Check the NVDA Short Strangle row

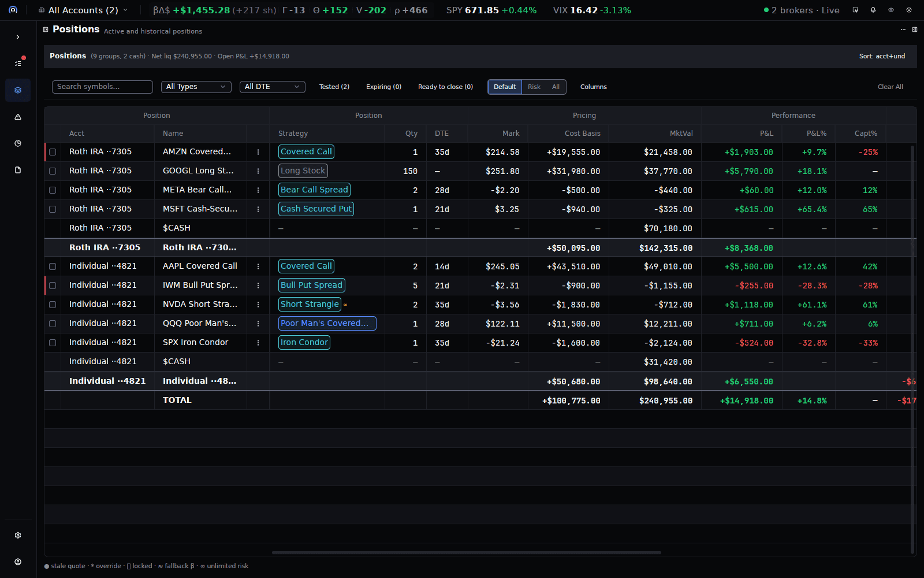(53, 305)
